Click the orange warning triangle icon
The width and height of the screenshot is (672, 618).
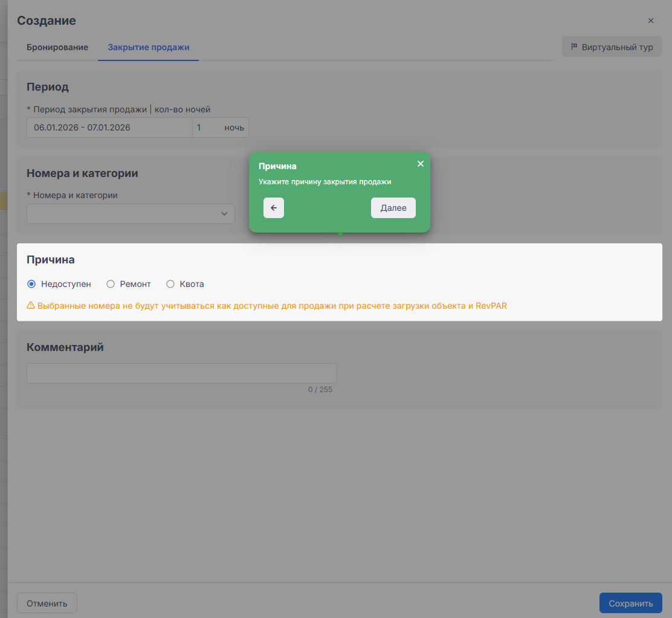pyautogui.click(x=31, y=306)
